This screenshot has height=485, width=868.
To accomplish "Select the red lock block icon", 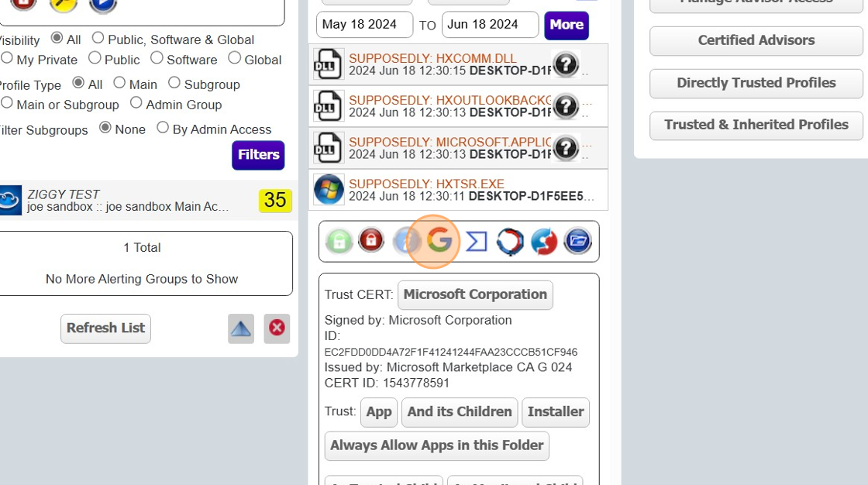I will 371,240.
